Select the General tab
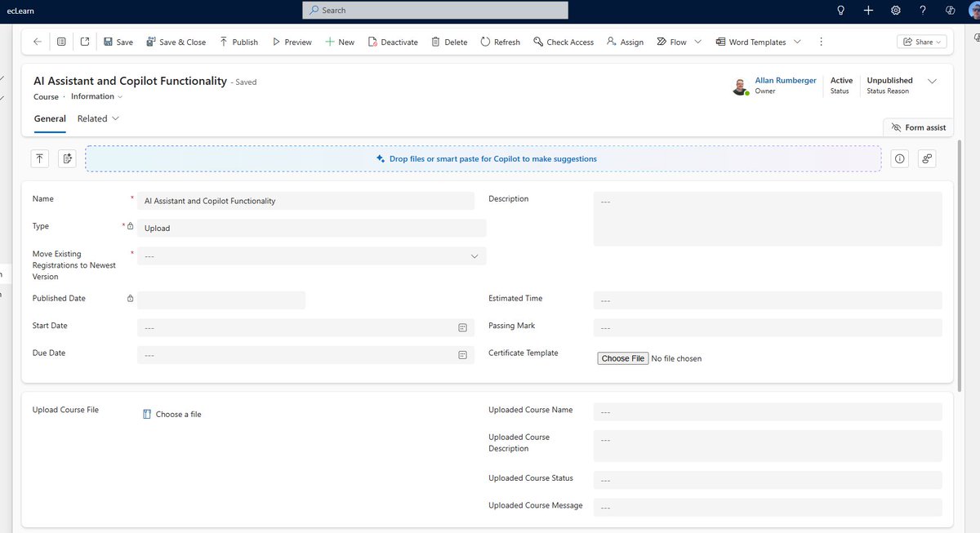The width and height of the screenshot is (980, 533). click(50, 118)
